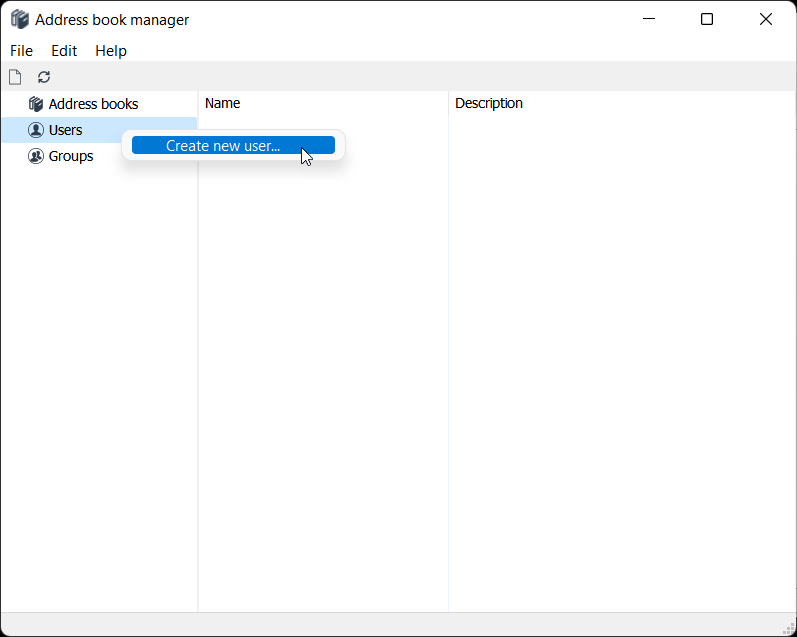
Task: Click the Groups people icon in sidebar
Action: click(36, 156)
